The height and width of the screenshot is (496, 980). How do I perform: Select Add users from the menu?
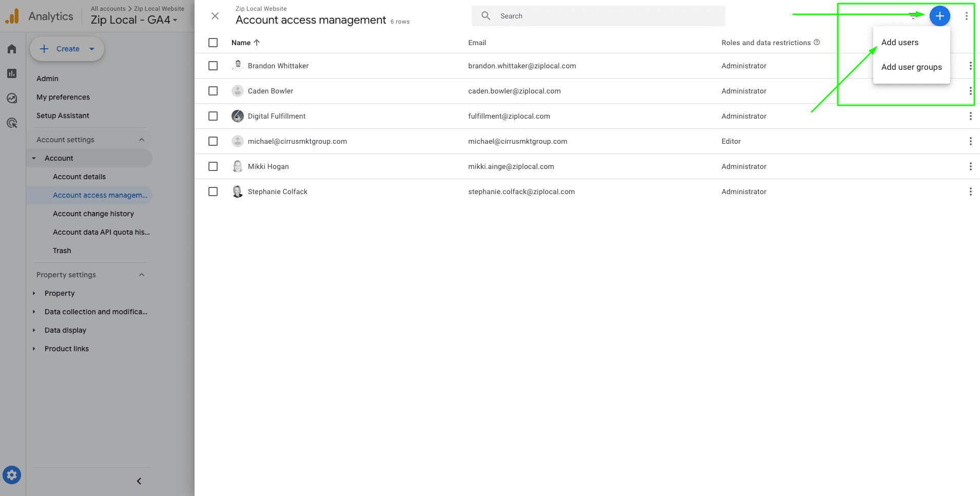911,43
